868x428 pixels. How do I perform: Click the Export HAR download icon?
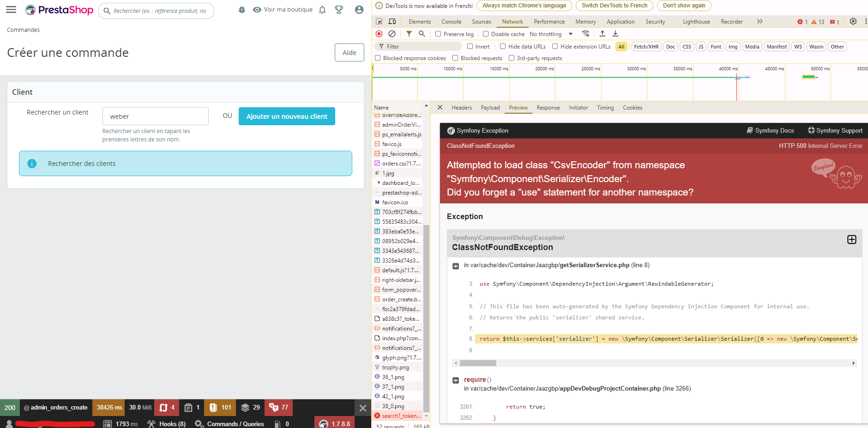[615, 34]
